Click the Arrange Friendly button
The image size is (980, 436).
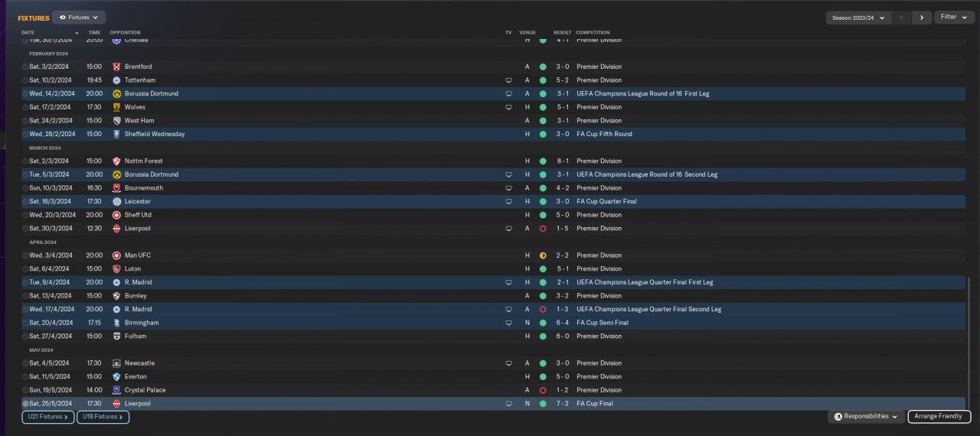pos(939,416)
